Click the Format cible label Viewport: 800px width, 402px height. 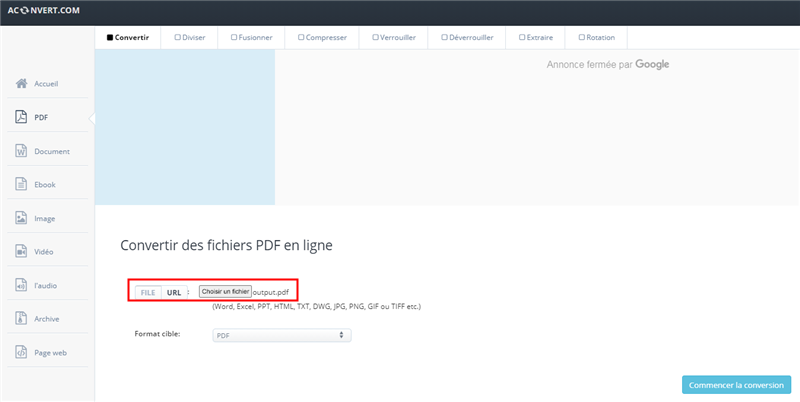pos(158,334)
